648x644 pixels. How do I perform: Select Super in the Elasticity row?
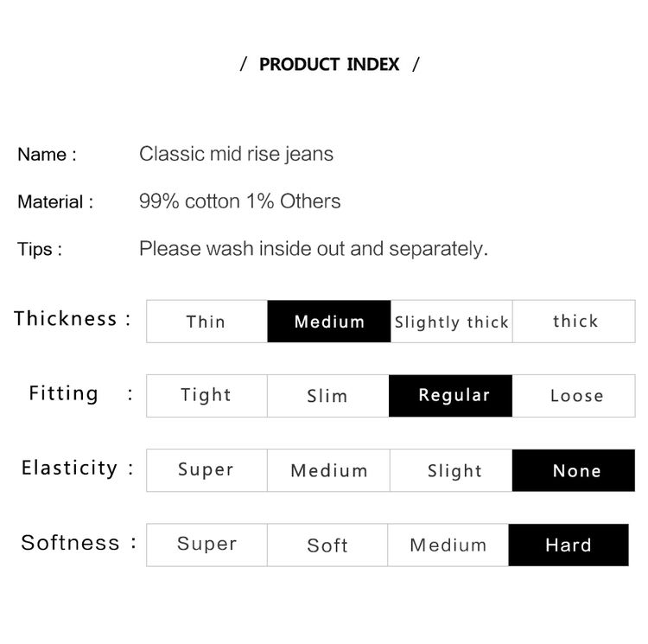[x=206, y=470]
